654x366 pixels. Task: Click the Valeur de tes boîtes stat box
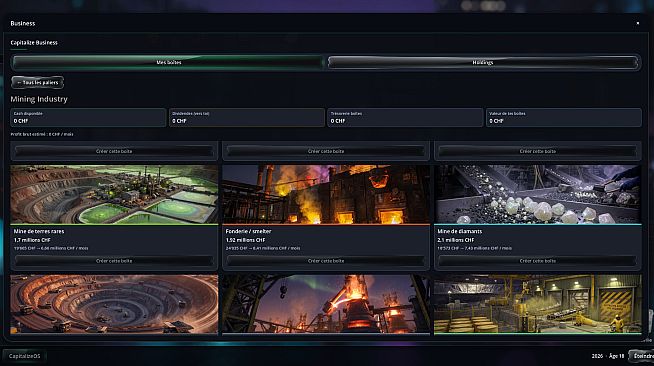click(563, 118)
